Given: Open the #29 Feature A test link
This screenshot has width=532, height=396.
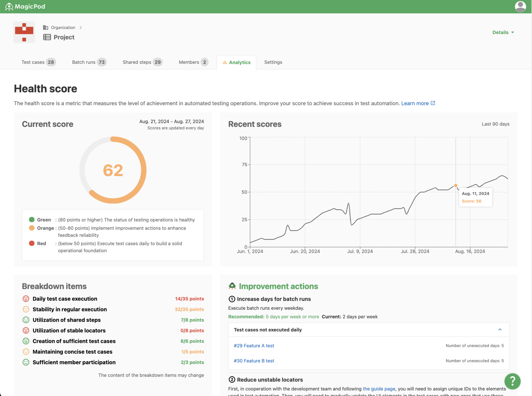Looking at the screenshot, I should pos(254,346).
